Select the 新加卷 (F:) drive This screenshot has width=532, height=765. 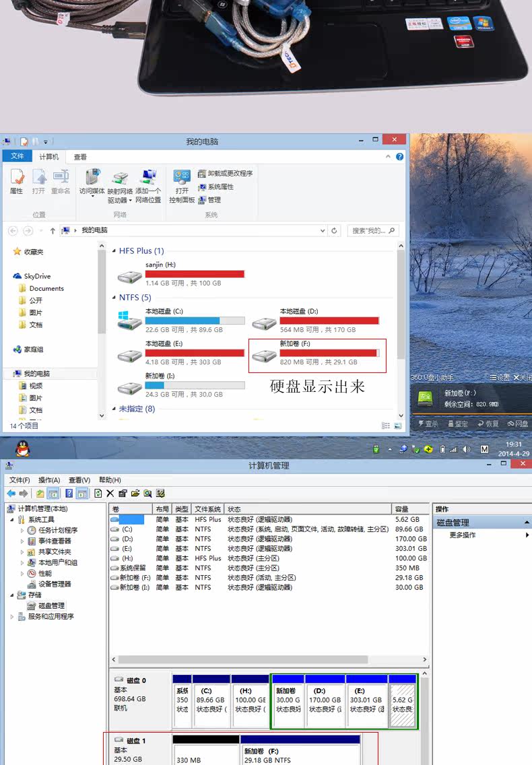pos(315,354)
